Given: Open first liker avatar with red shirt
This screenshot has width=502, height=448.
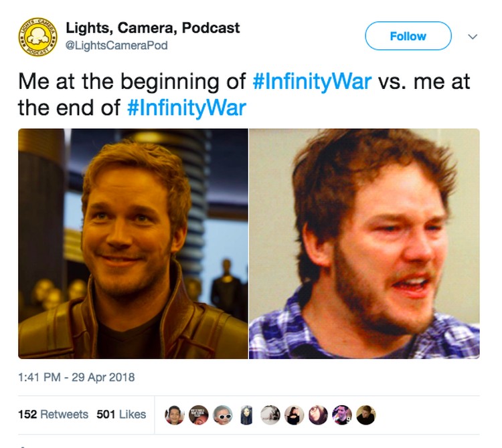Looking at the screenshot, I should tap(175, 415).
